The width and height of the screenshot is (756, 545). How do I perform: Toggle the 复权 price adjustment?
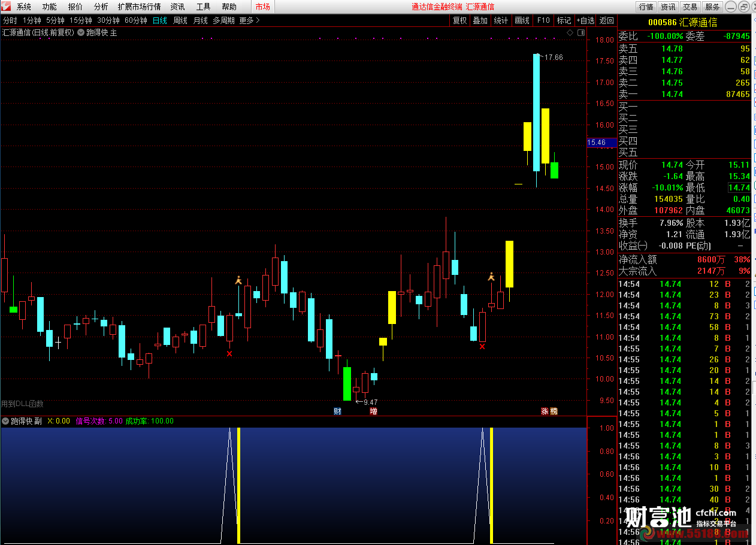tap(459, 20)
